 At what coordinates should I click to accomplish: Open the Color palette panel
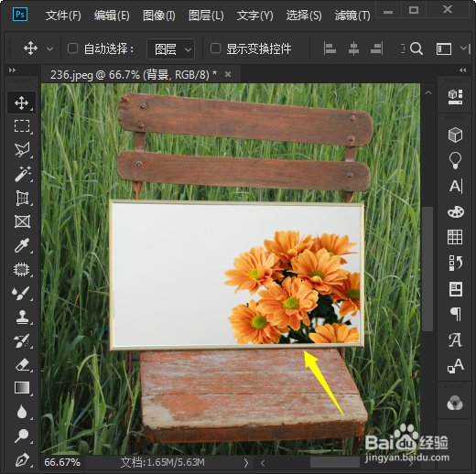coord(455,211)
